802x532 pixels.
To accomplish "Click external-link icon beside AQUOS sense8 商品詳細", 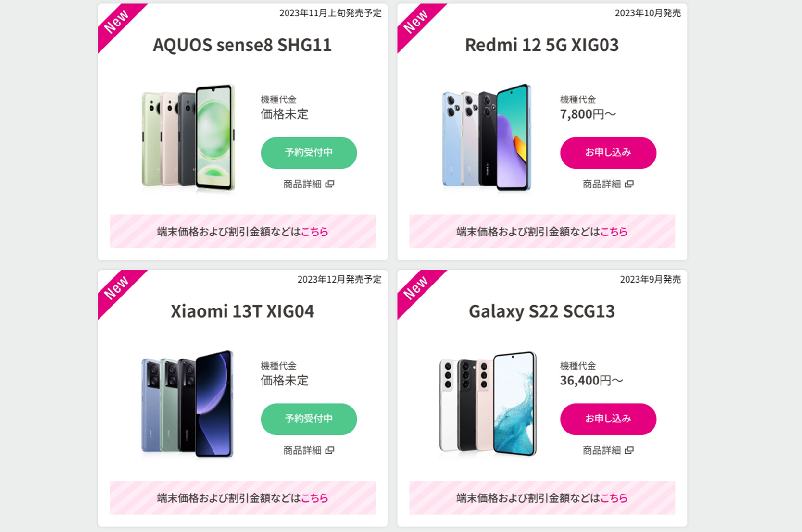I will (x=330, y=184).
